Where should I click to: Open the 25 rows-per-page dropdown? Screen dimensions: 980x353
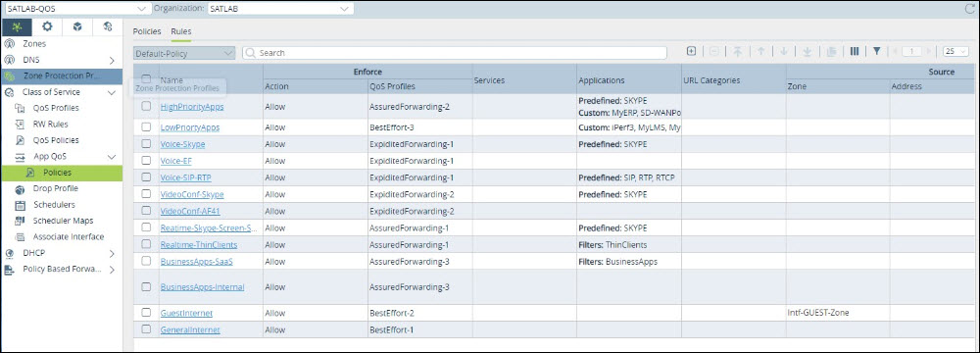(956, 52)
